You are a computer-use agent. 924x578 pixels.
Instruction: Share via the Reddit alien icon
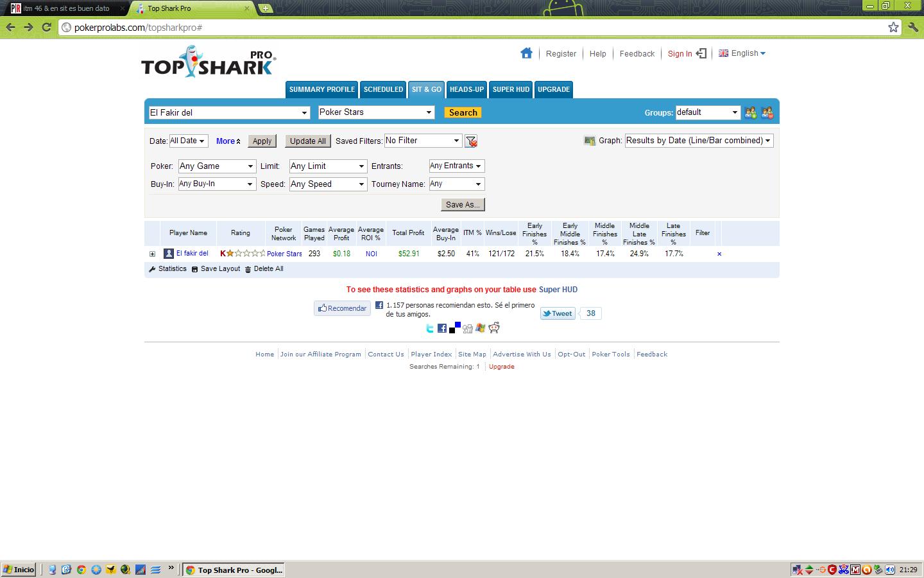click(x=494, y=328)
